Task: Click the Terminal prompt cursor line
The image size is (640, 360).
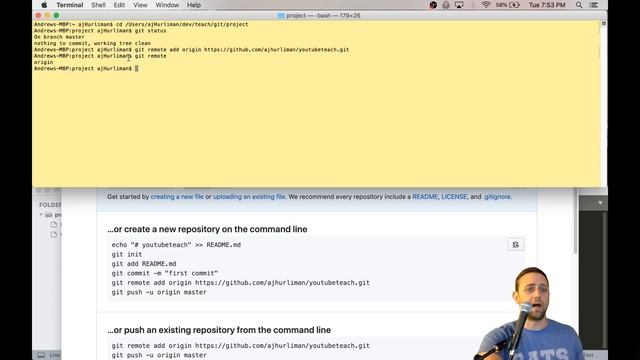Action: pos(86,69)
